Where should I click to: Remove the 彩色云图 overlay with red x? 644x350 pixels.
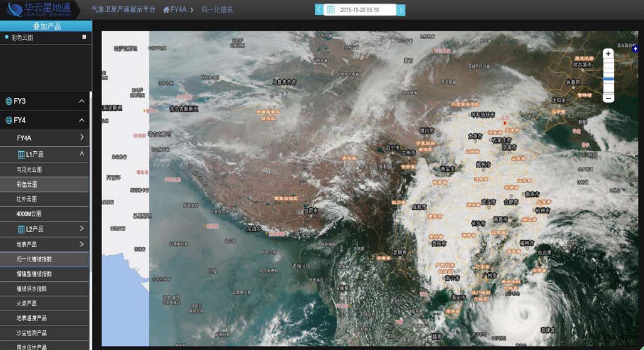pyautogui.click(x=84, y=37)
